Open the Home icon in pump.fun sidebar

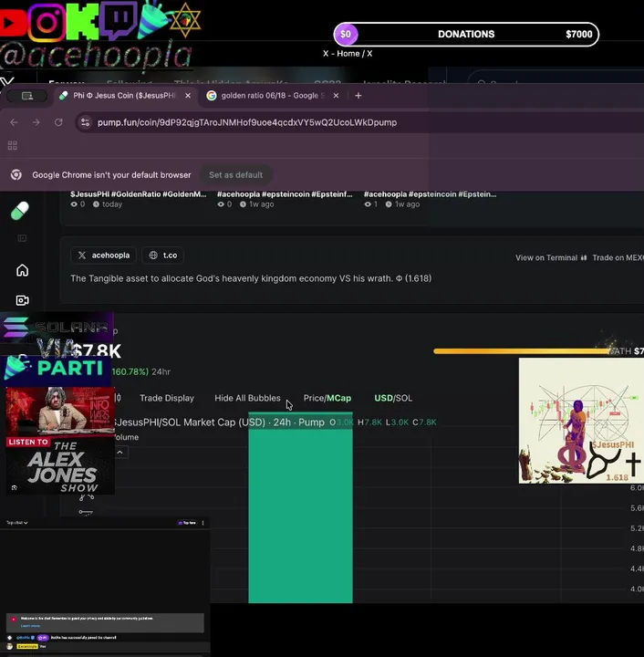pyautogui.click(x=22, y=270)
